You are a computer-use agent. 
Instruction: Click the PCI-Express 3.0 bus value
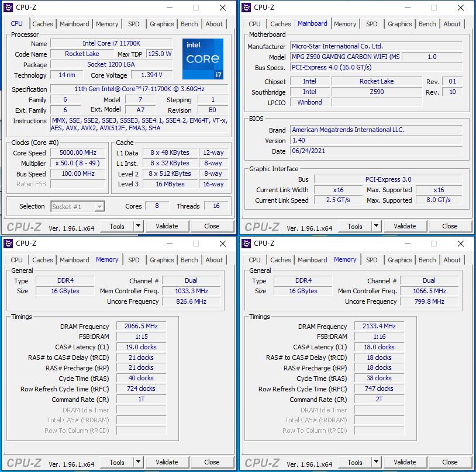pos(388,179)
